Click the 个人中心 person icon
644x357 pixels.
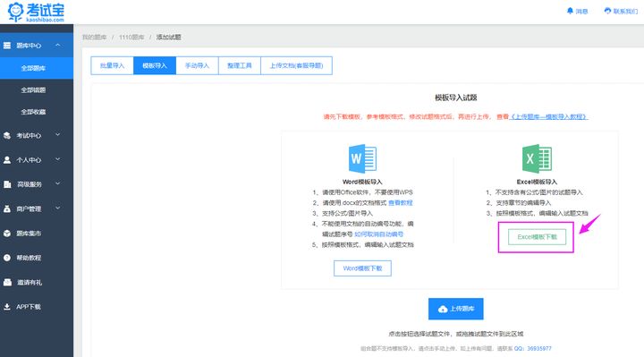[7, 160]
